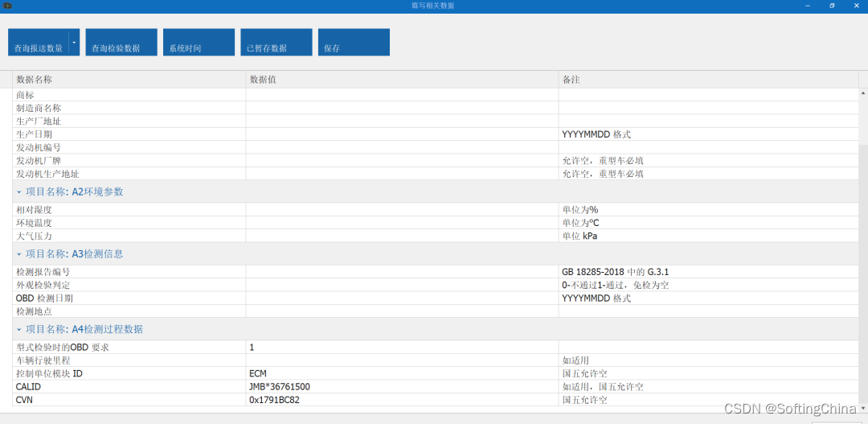Click the app icon in title bar

(7, 6)
